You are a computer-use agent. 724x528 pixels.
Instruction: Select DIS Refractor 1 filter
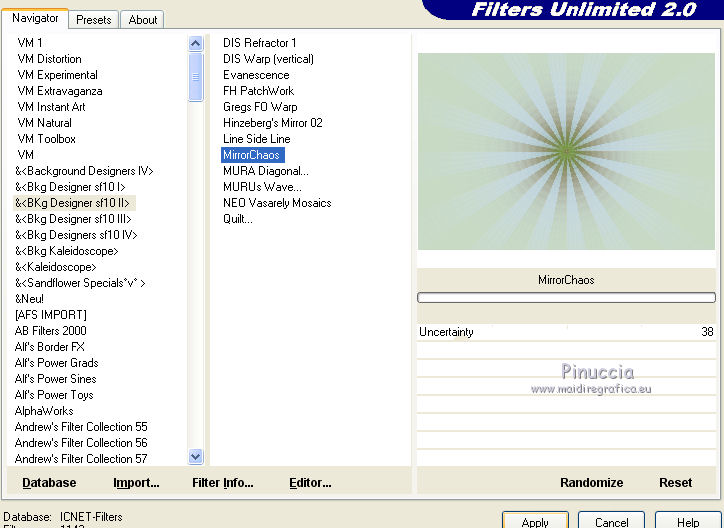(259, 43)
